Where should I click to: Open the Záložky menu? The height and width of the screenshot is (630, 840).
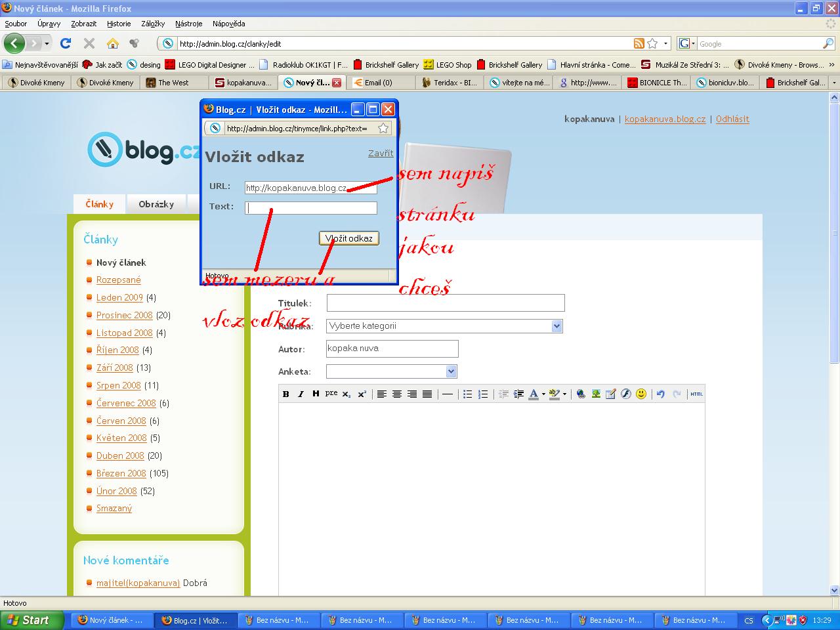click(x=153, y=24)
